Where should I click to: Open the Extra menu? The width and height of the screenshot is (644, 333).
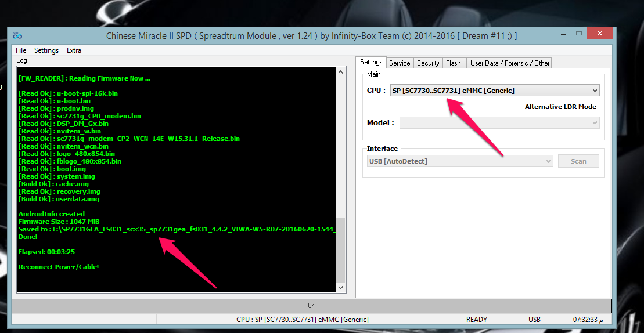(74, 50)
